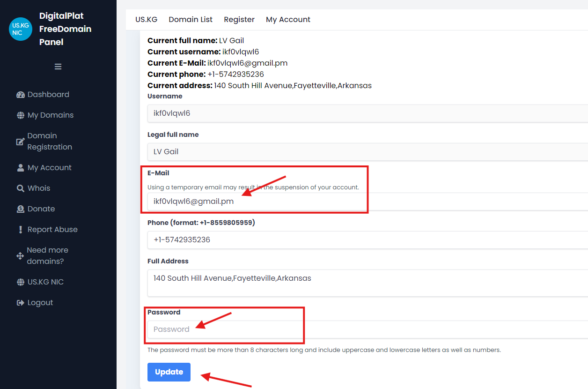Open US.KG NIC sidebar link
The width and height of the screenshot is (588, 389).
(x=45, y=282)
